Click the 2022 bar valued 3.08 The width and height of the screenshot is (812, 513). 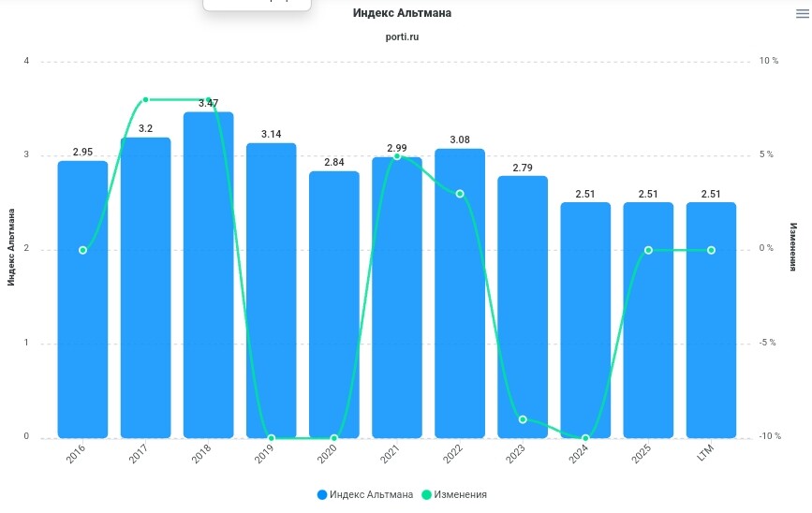(460, 300)
